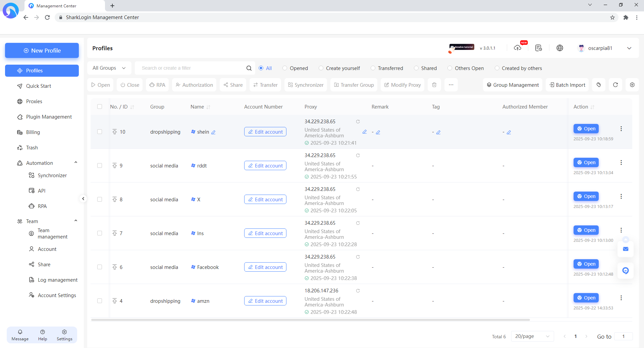Open Group Management
Image resolution: width=644 pixels, height=348 pixels.
pos(513,85)
